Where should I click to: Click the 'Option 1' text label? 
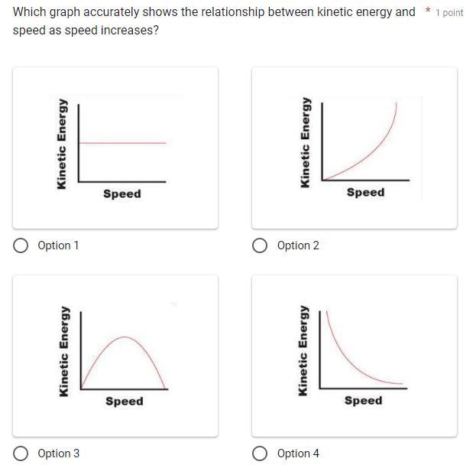(58, 245)
